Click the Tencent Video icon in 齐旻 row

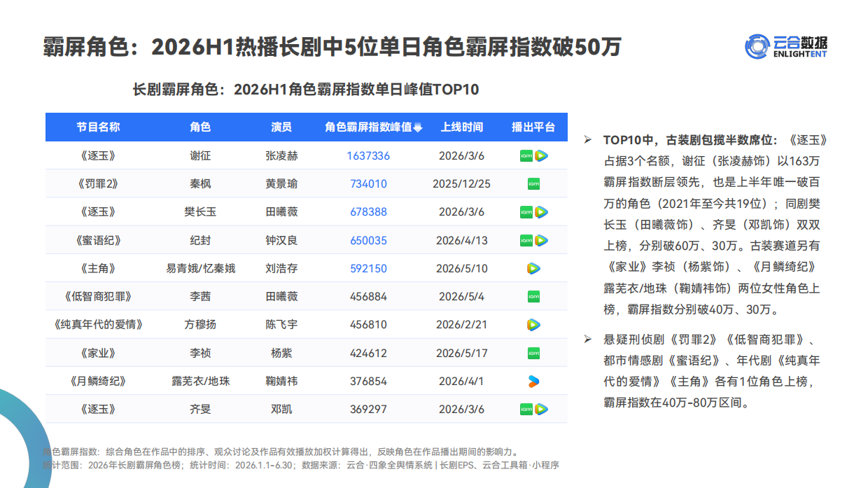coord(541,409)
